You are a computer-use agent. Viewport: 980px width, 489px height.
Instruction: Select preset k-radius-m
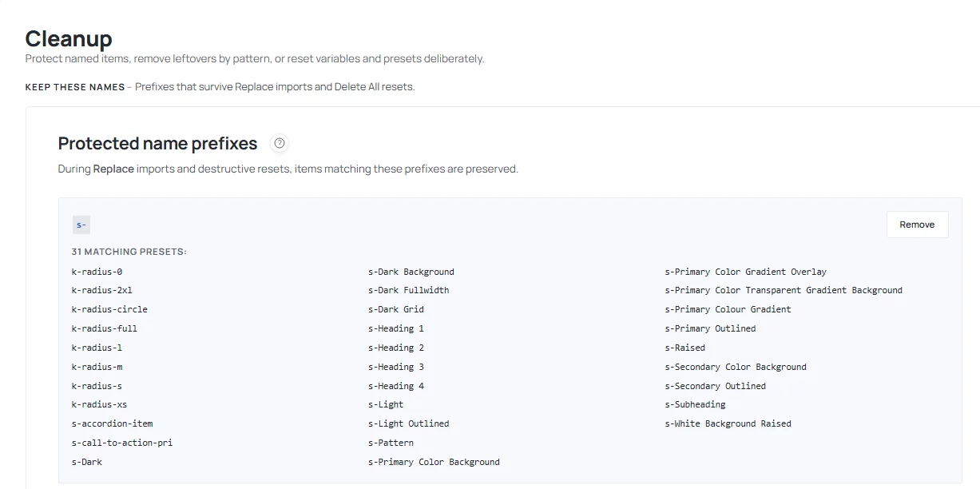point(97,367)
